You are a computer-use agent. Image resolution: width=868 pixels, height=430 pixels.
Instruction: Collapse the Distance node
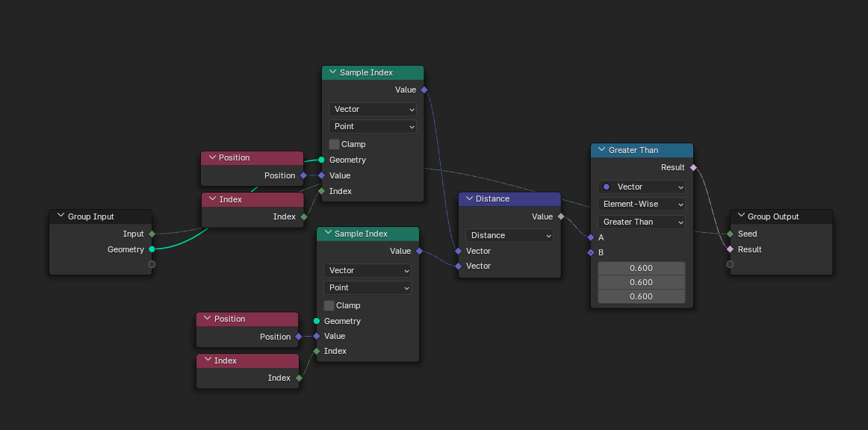click(469, 199)
